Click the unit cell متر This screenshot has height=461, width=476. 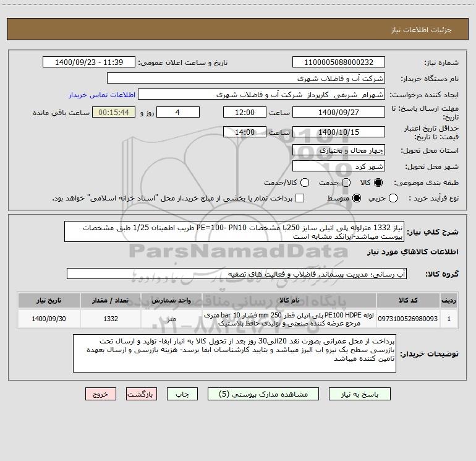click(171, 319)
